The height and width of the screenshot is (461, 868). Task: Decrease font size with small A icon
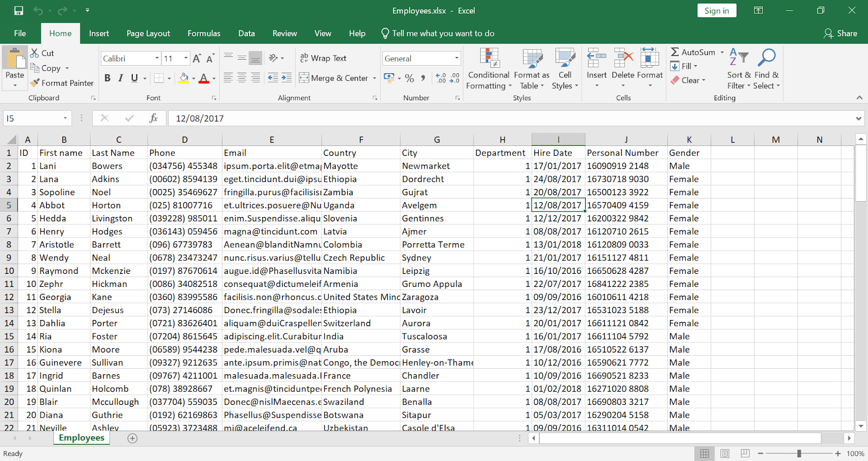(x=209, y=59)
